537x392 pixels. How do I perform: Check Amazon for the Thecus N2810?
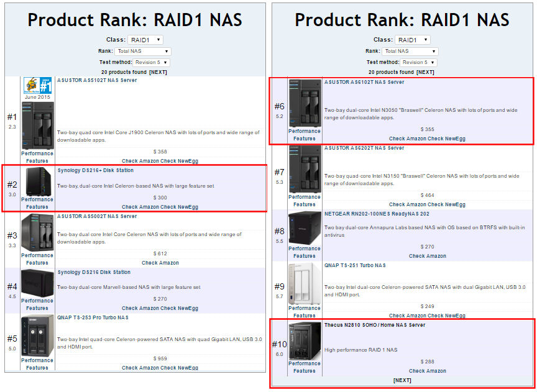tap(428, 371)
